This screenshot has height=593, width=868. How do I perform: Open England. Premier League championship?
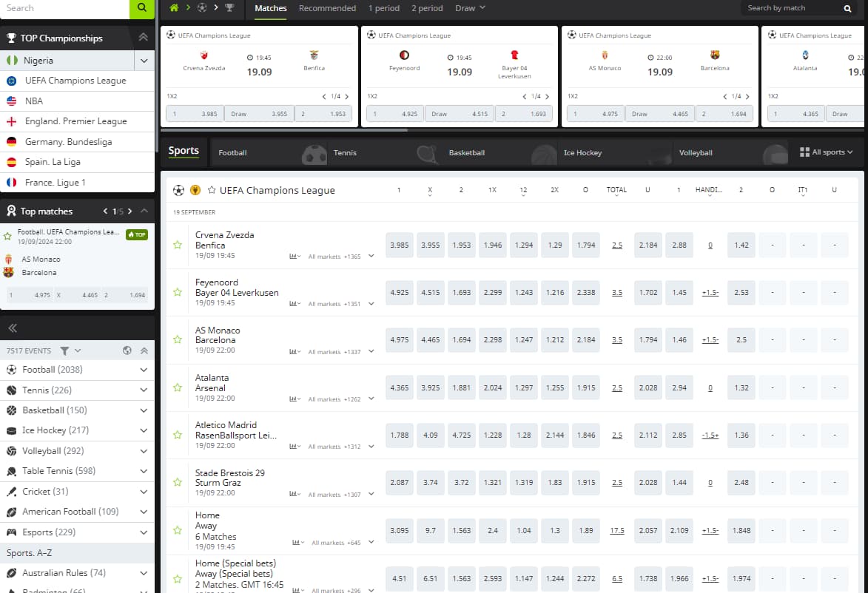point(77,121)
